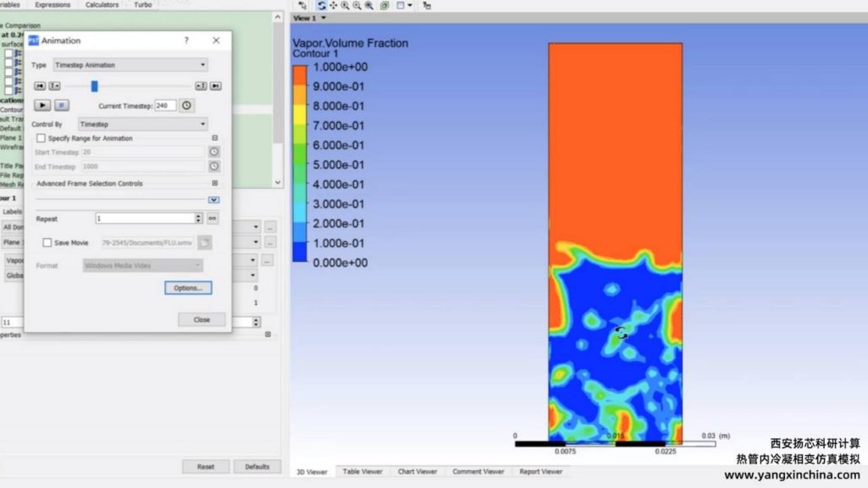
Task: Select the Zoom Out tool
Action: 357,6
